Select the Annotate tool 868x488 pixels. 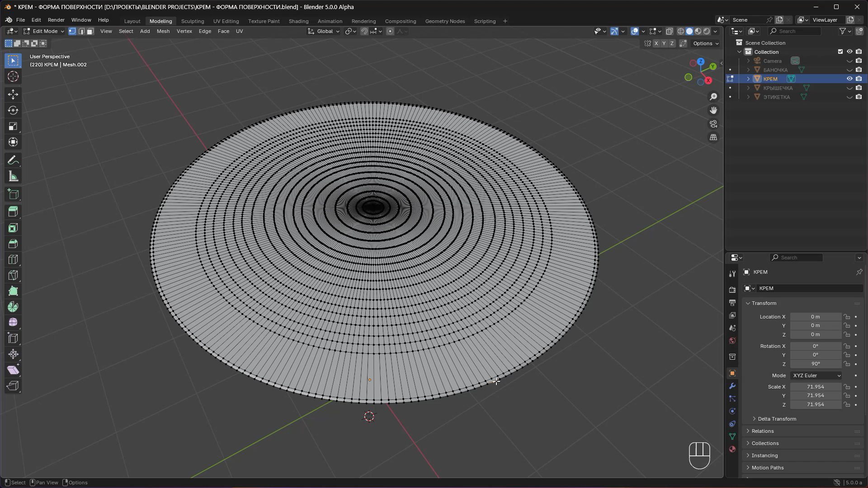point(13,160)
